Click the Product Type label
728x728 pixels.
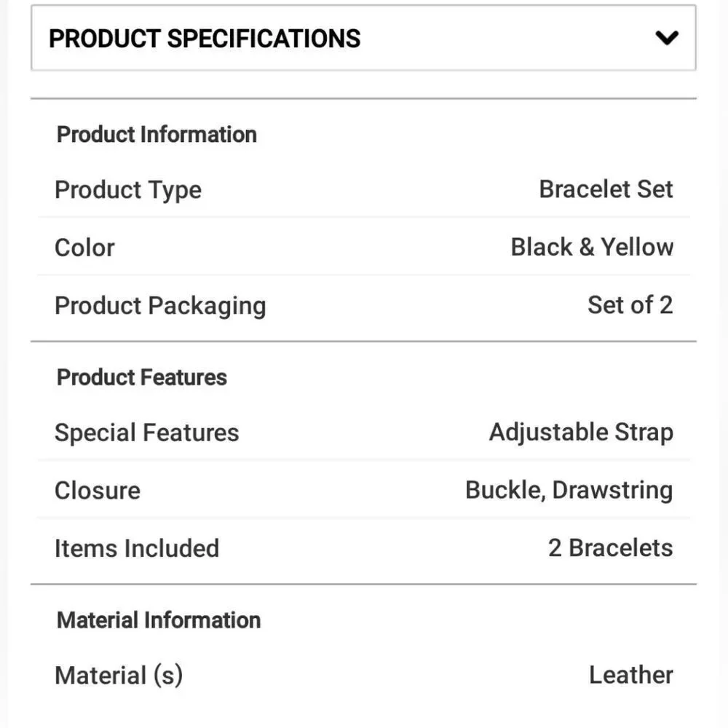pyautogui.click(x=128, y=190)
